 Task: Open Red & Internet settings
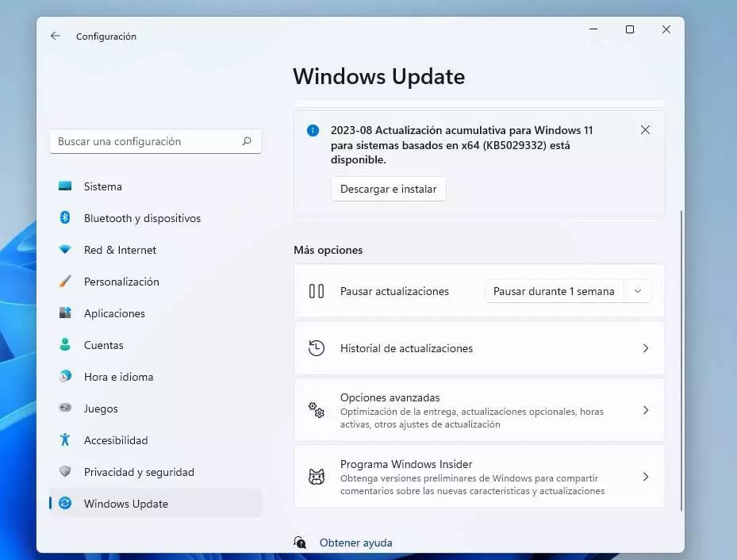coord(155,250)
